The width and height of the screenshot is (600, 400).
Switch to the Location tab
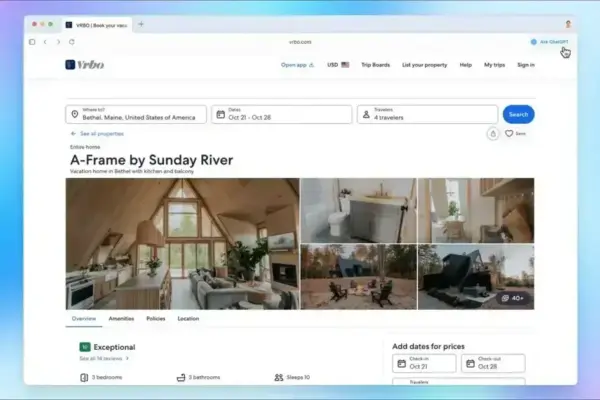pos(188,318)
